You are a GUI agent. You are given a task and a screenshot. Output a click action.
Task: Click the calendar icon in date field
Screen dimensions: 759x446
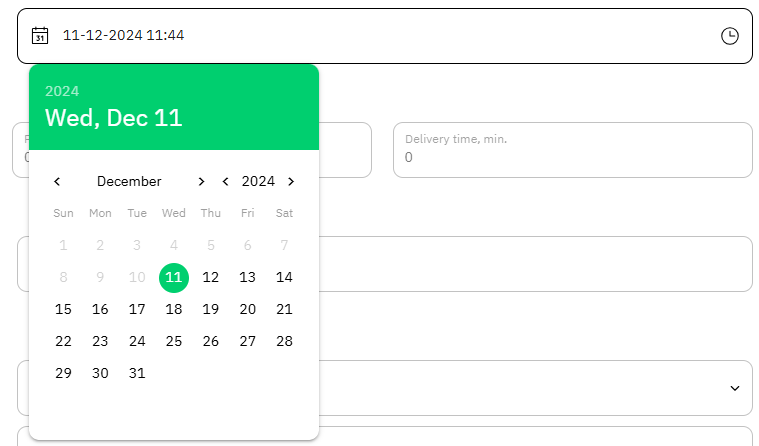(x=40, y=36)
